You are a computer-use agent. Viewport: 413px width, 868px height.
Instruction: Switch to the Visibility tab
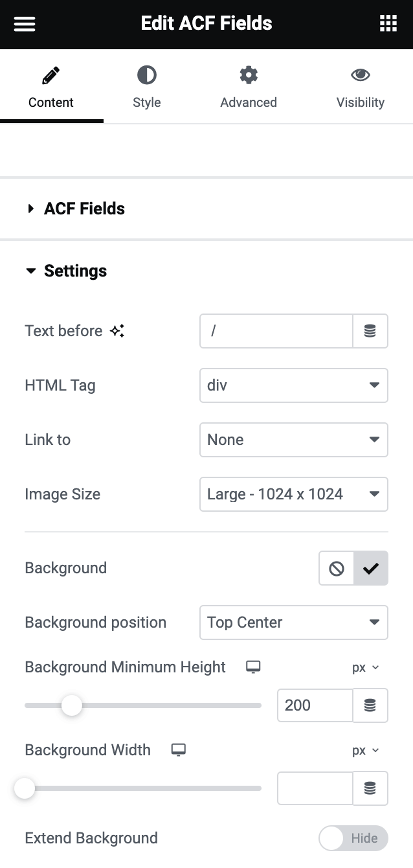[x=360, y=87]
